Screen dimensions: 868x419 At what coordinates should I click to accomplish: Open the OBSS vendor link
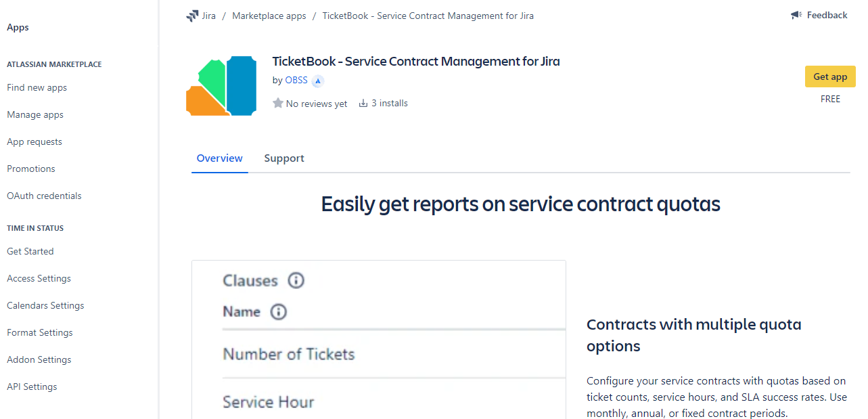pos(296,80)
